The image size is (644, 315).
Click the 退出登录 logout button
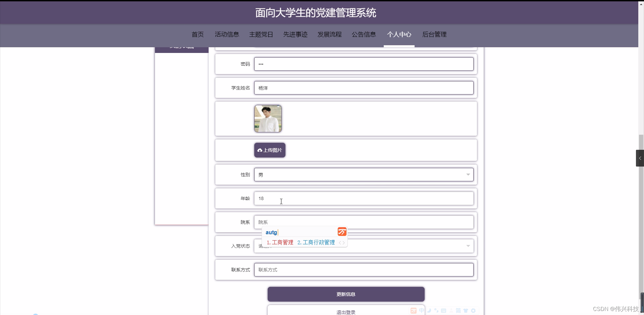[345, 312]
